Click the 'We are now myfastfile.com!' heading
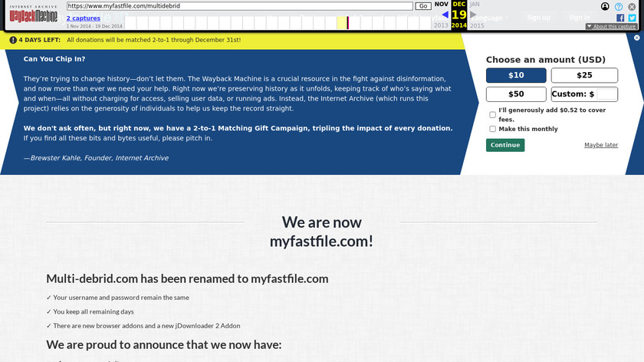 tap(321, 232)
